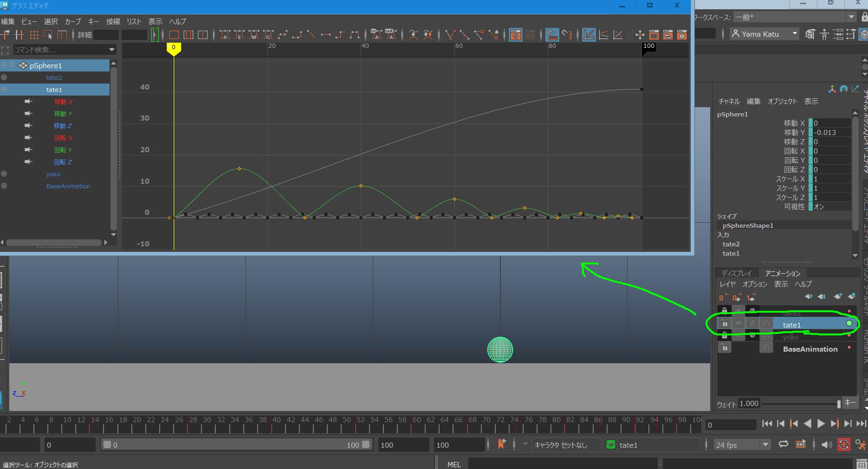Go to the end of playback range
868x469 pixels.
click(861, 424)
